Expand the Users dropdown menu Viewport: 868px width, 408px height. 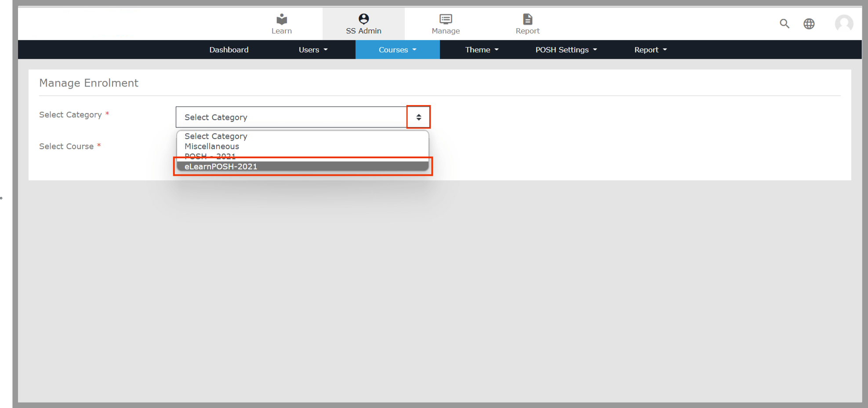pos(313,50)
